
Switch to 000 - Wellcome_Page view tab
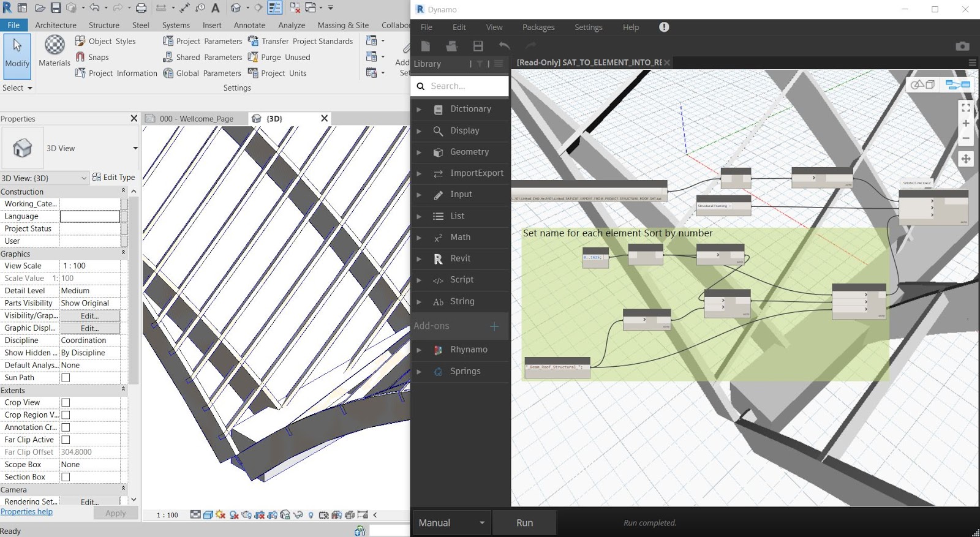coord(195,119)
